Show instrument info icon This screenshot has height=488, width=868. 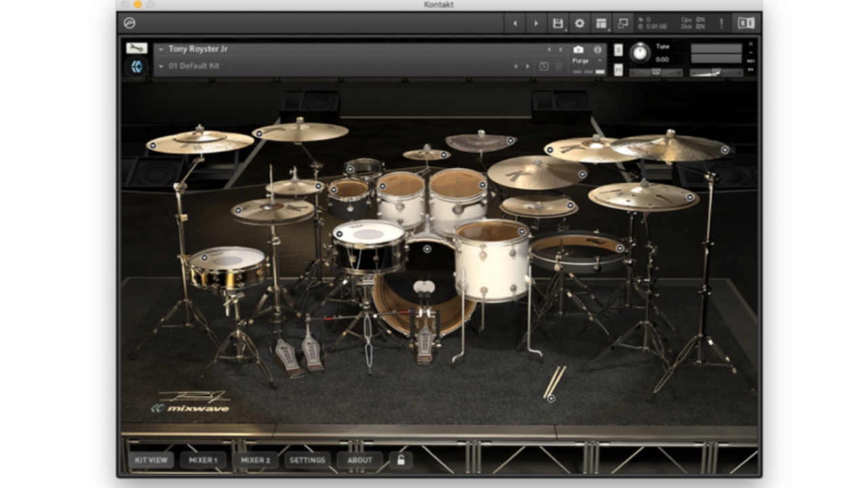point(597,49)
